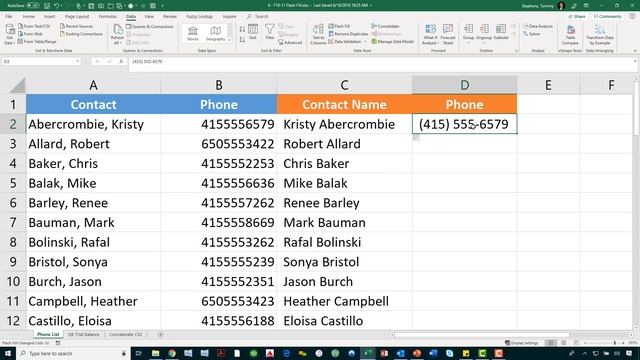Screen dimensions: 640x360
Task: Open the Get Data menu
Action: [x=9, y=34]
